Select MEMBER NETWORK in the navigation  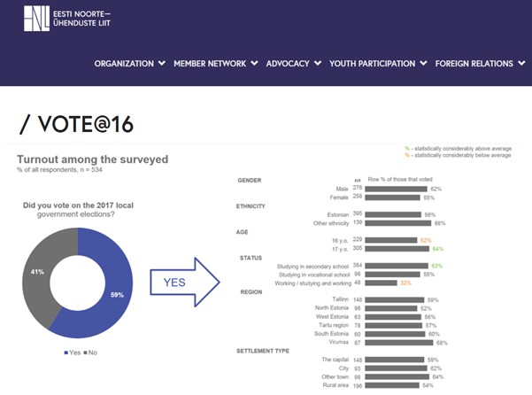point(209,64)
